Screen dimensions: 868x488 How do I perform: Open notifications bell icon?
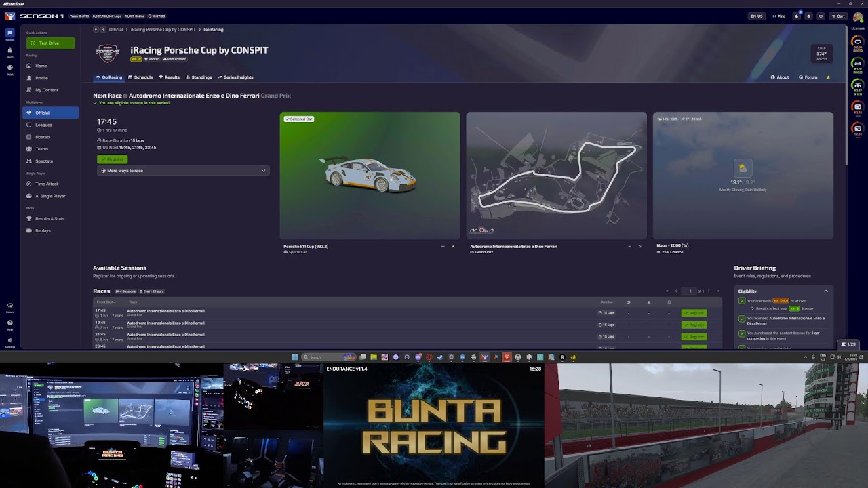pos(797,16)
